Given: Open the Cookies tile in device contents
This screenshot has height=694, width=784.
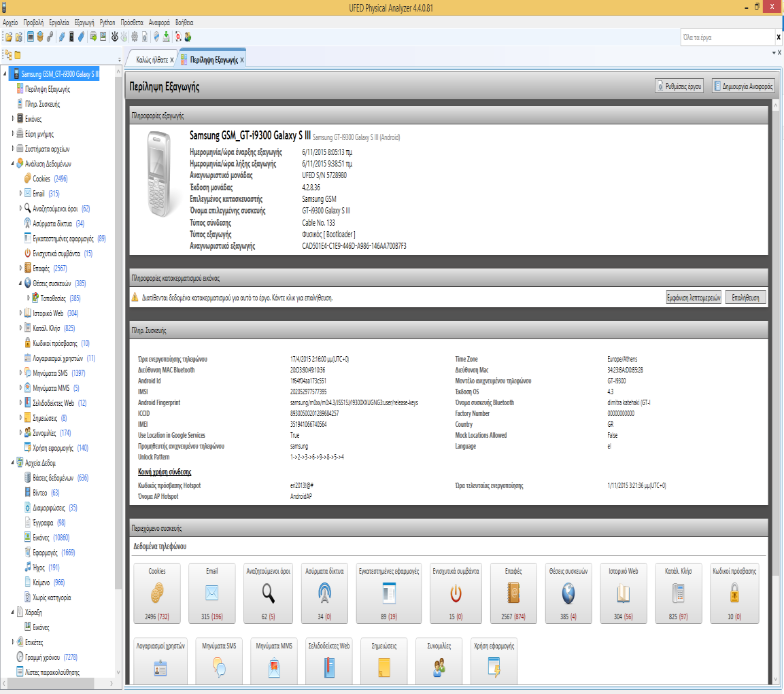Looking at the screenshot, I should click(x=157, y=593).
